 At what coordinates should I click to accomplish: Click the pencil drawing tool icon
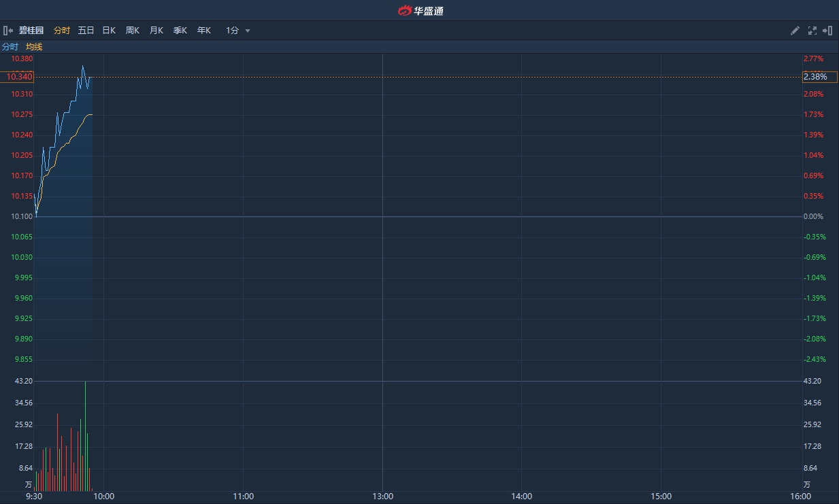coord(795,31)
